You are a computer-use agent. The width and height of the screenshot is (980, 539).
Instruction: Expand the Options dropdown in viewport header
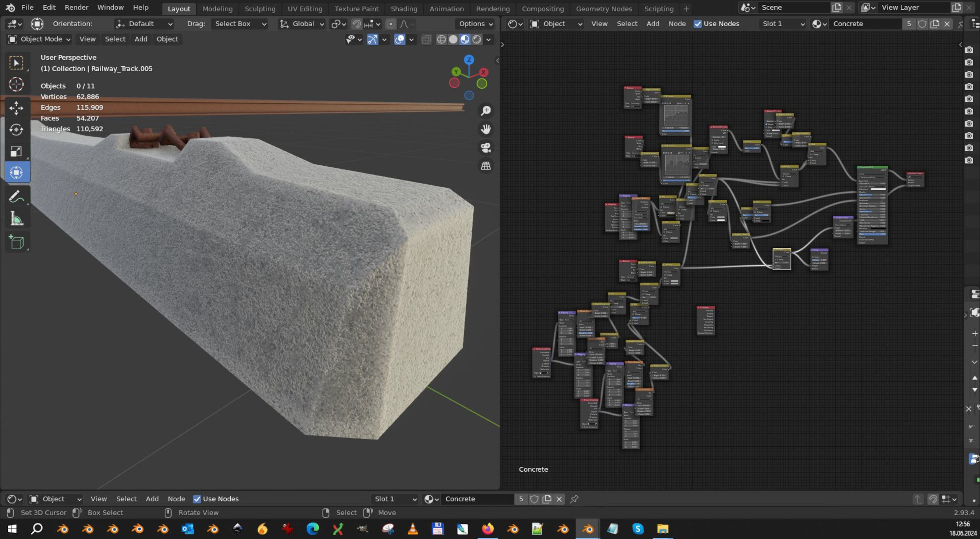click(475, 24)
